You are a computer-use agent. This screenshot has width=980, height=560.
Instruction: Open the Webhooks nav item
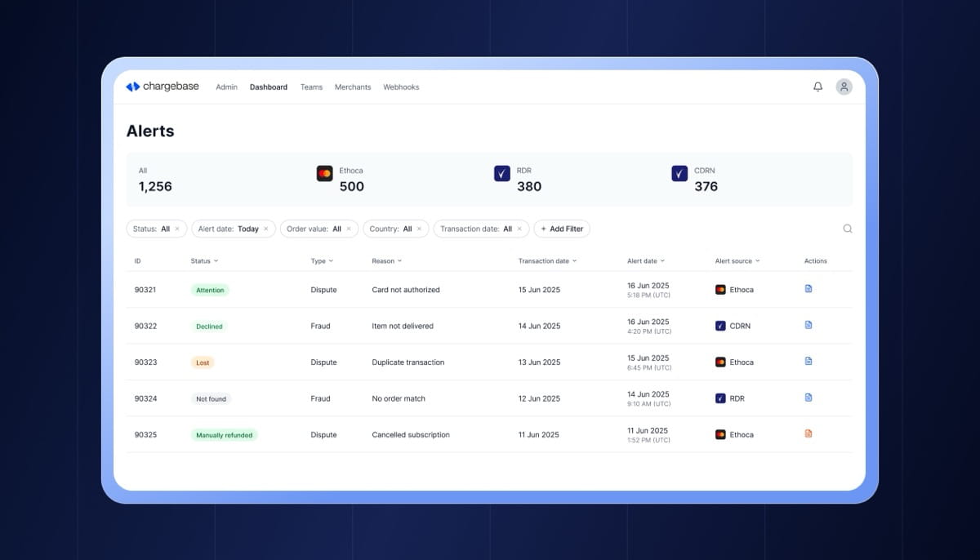pos(401,87)
